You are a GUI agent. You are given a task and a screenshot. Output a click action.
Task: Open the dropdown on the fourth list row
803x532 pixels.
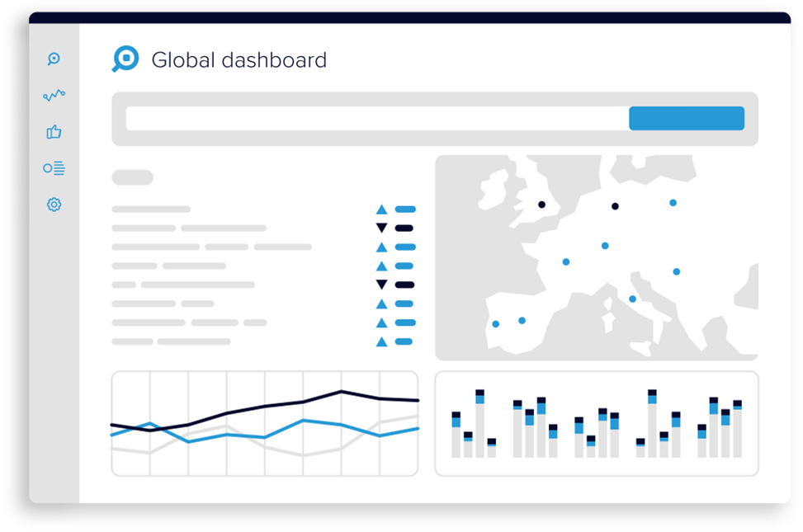(x=406, y=264)
